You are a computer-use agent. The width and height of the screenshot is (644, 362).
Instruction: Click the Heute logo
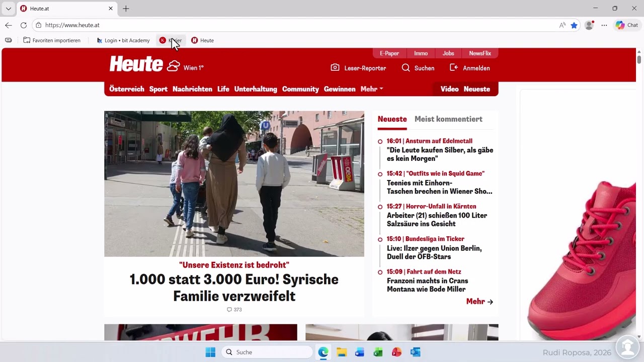[x=136, y=64]
